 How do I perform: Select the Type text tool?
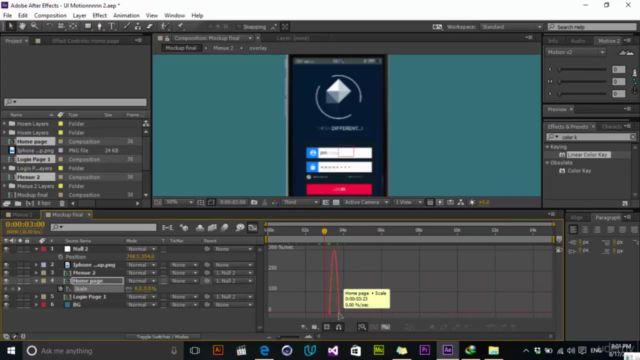(111, 27)
